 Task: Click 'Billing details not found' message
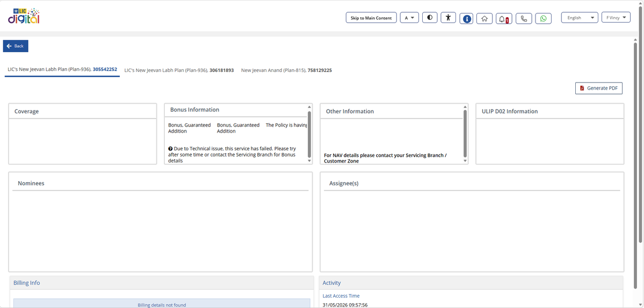pyautogui.click(x=162, y=305)
